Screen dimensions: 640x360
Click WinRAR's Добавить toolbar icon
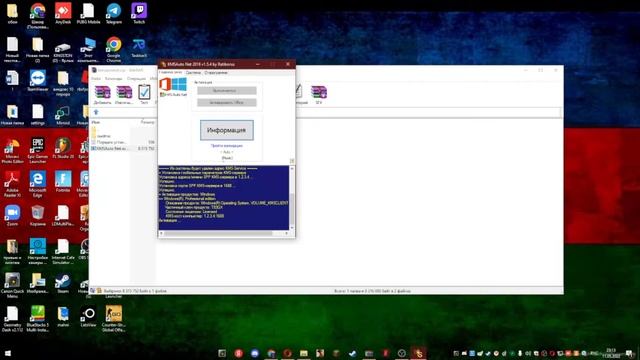pos(102,95)
